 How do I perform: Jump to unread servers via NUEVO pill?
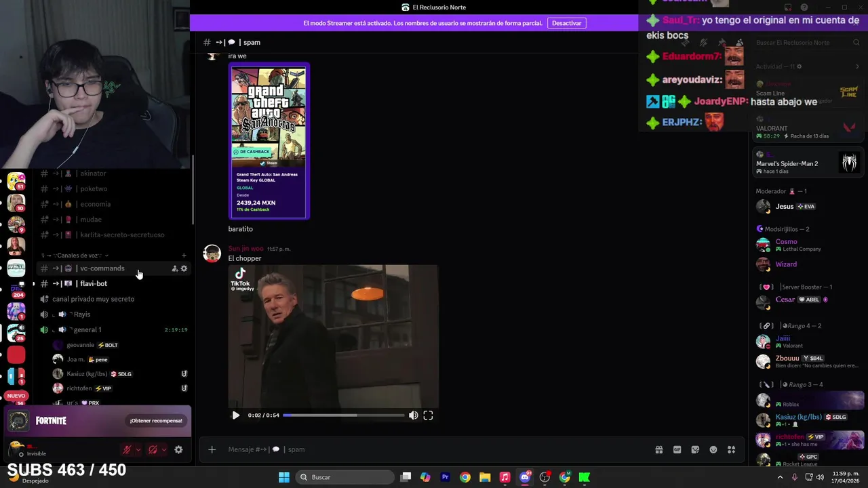[16, 396]
